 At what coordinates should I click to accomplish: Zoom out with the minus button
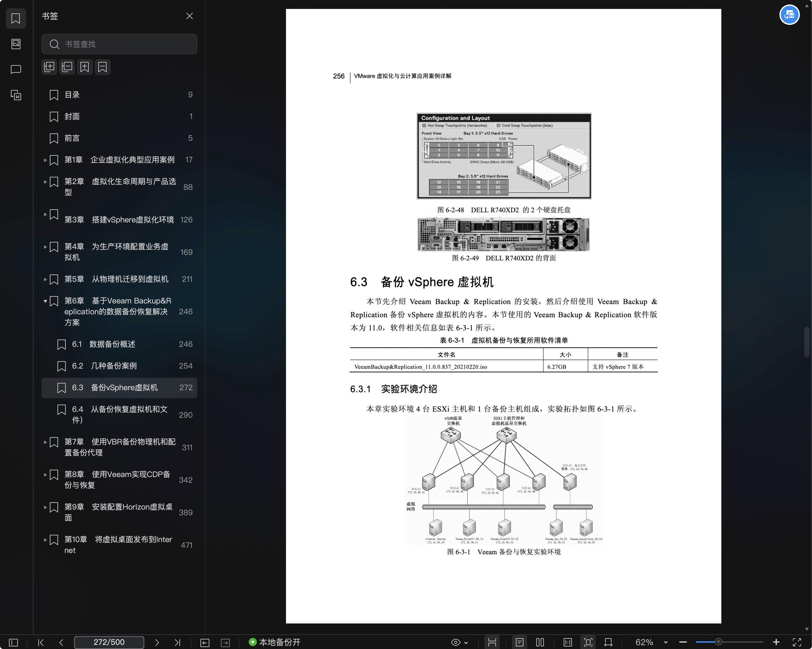pyautogui.click(x=683, y=642)
